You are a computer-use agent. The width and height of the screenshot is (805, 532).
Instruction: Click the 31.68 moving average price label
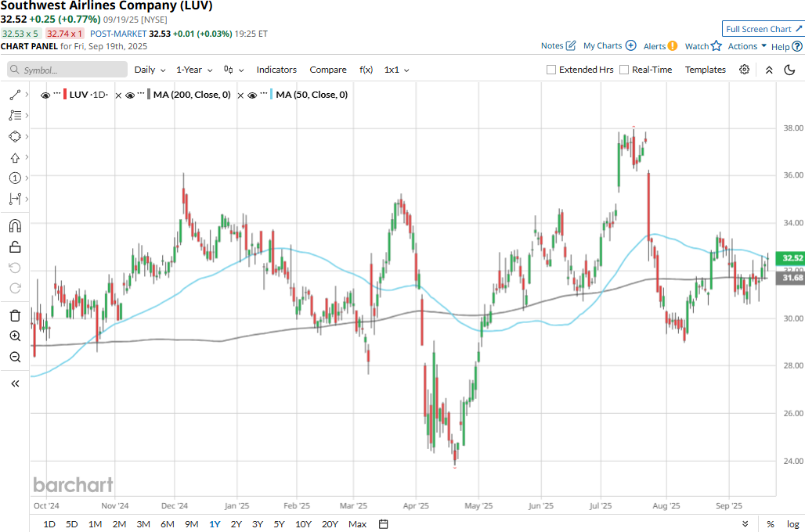tap(791, 278)
